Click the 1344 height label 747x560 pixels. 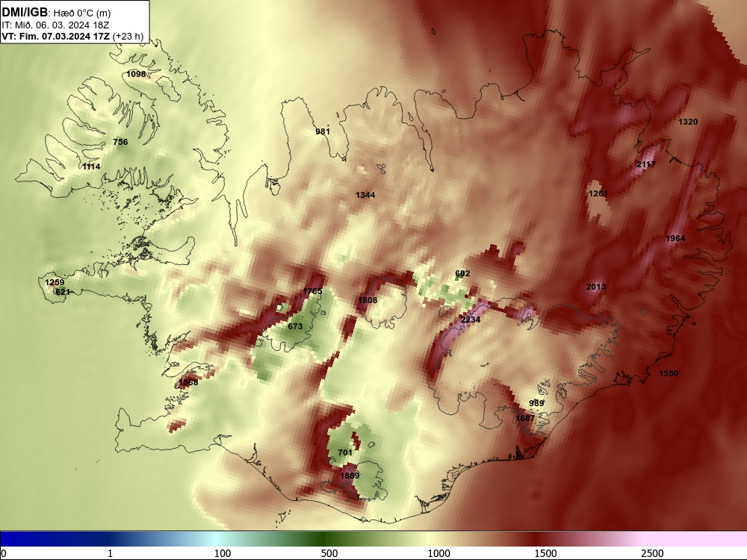tap(365, 195)
